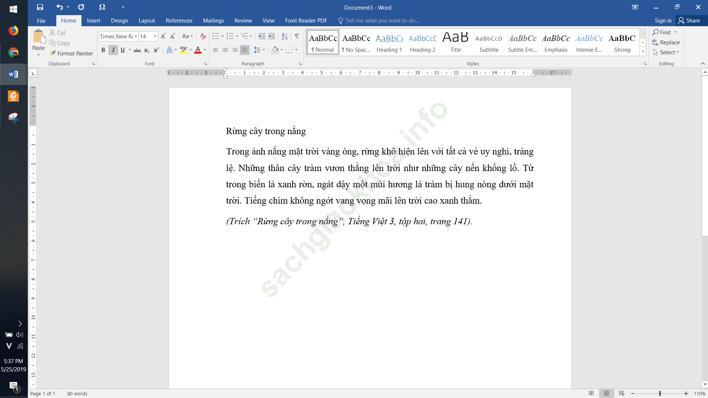
Task: Center align the paragraph
Action: pyautogui.click(x=225, y=50)
